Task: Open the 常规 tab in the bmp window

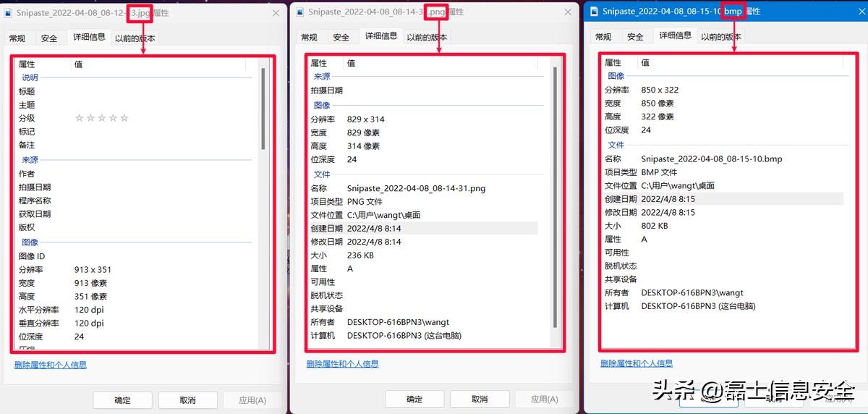Action: pyautogui.click(x=603, y=37)
